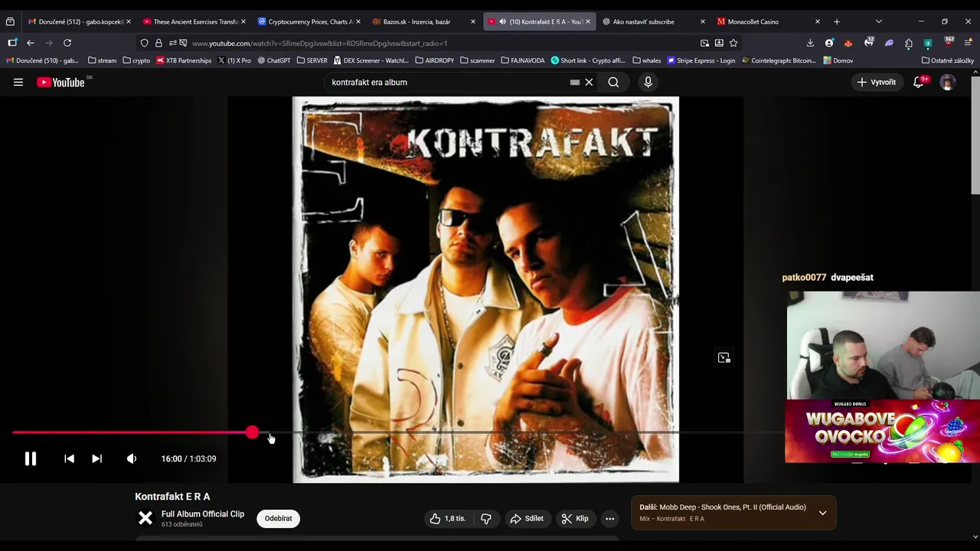Go back in browser history
Viewport: 980px width, 551px height.
pos(30,43)
